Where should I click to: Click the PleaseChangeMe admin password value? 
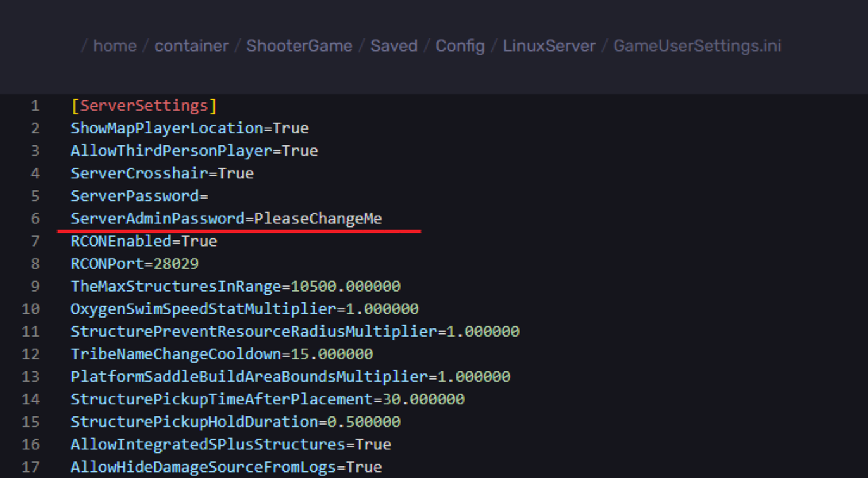coord(318,218)
